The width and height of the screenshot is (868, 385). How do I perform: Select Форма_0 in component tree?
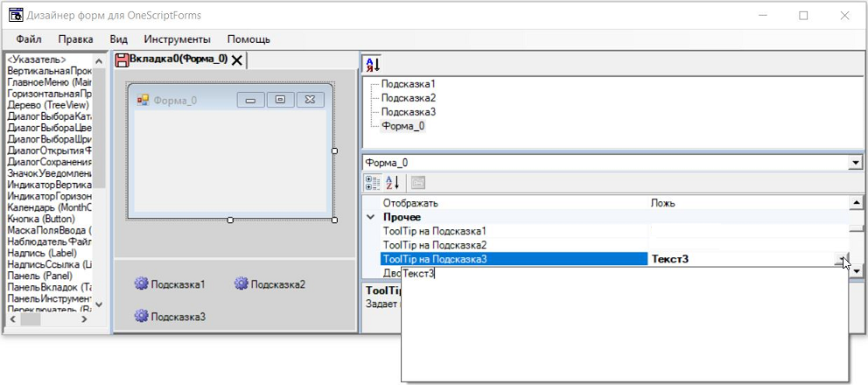(403, 126)
